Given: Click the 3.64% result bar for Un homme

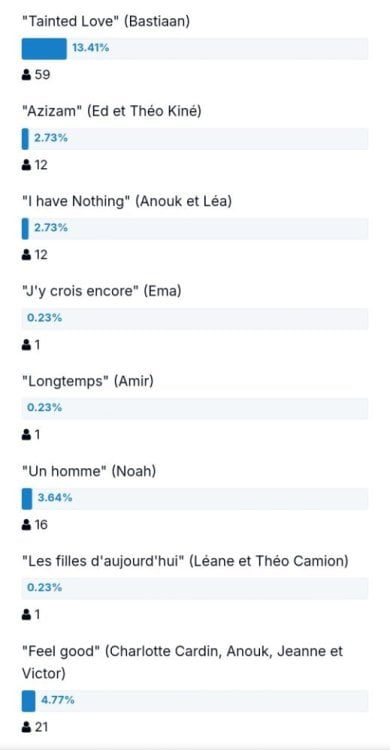Looking at the screenshot, I should (195, 498).
